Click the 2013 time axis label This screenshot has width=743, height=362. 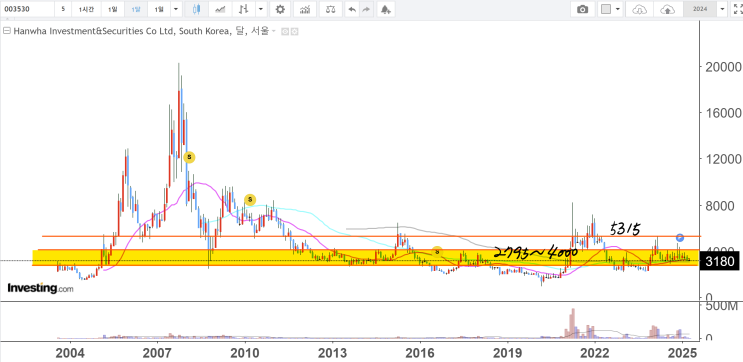332,353
